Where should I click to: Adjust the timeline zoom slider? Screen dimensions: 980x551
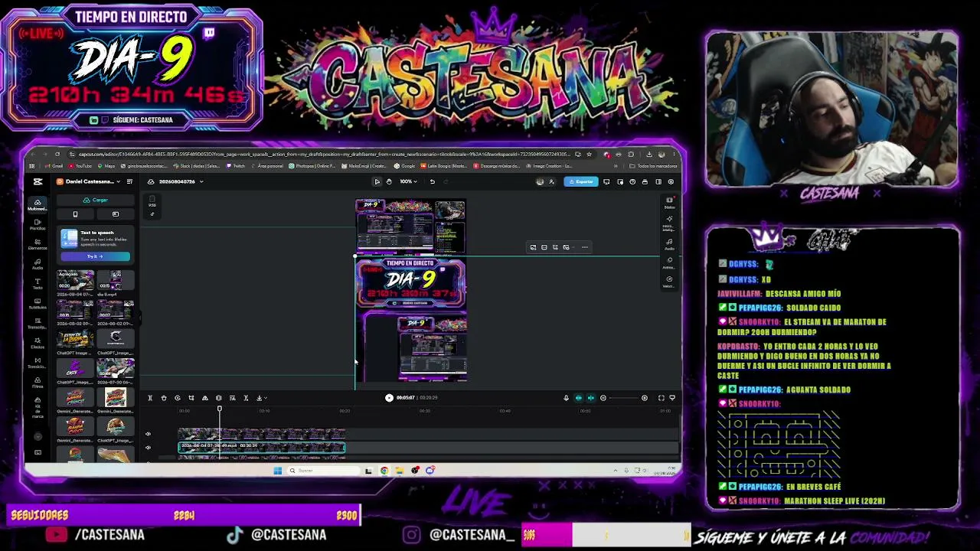tap(623, 398)
